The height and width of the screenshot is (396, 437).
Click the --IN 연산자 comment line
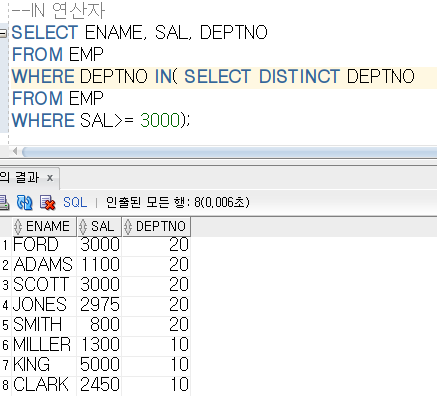pyautogui.click(x=59, y=10)
